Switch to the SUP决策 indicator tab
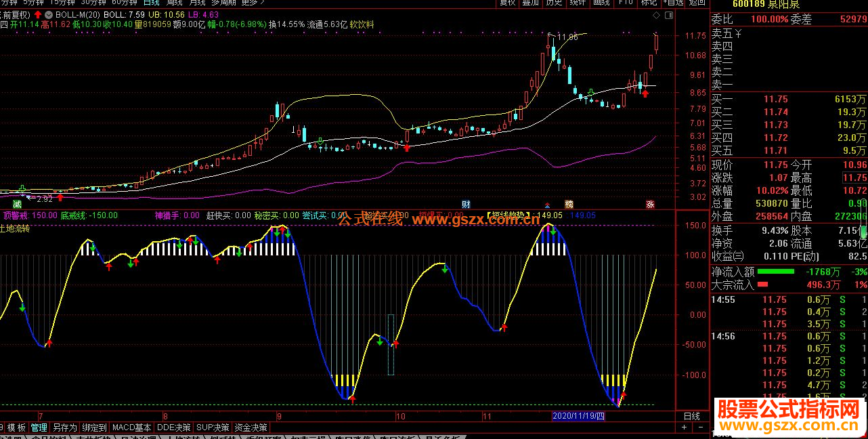The image size is (868, 439). coord(213,427)
